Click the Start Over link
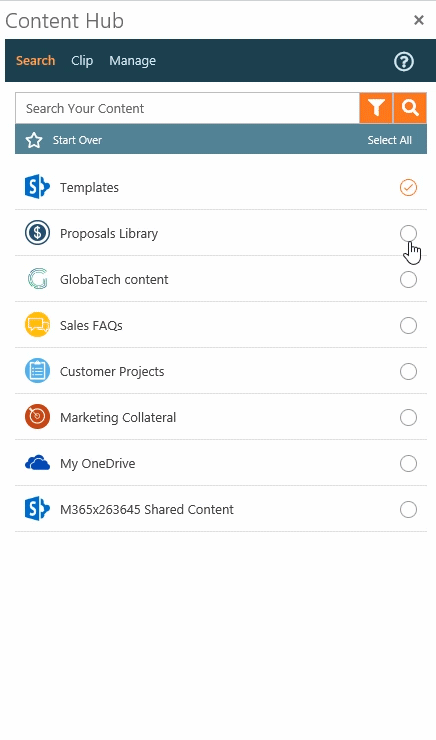436x740 pixels. coord(77,140)
